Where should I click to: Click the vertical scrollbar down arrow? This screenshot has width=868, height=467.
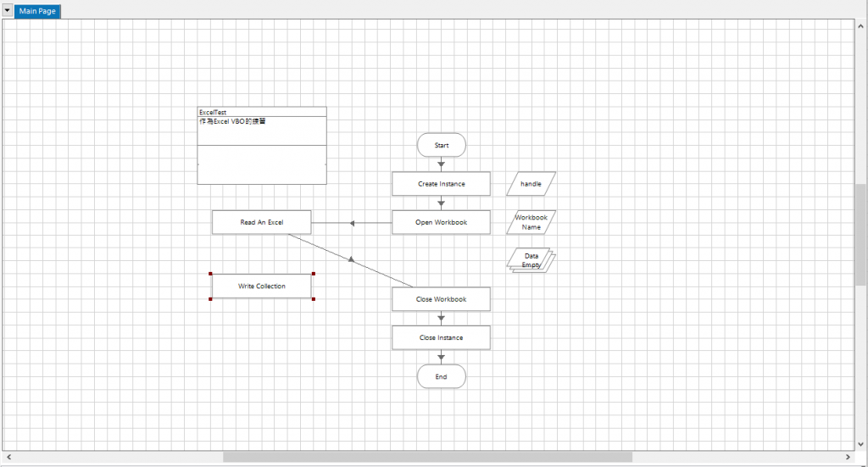tap(861, 444)
